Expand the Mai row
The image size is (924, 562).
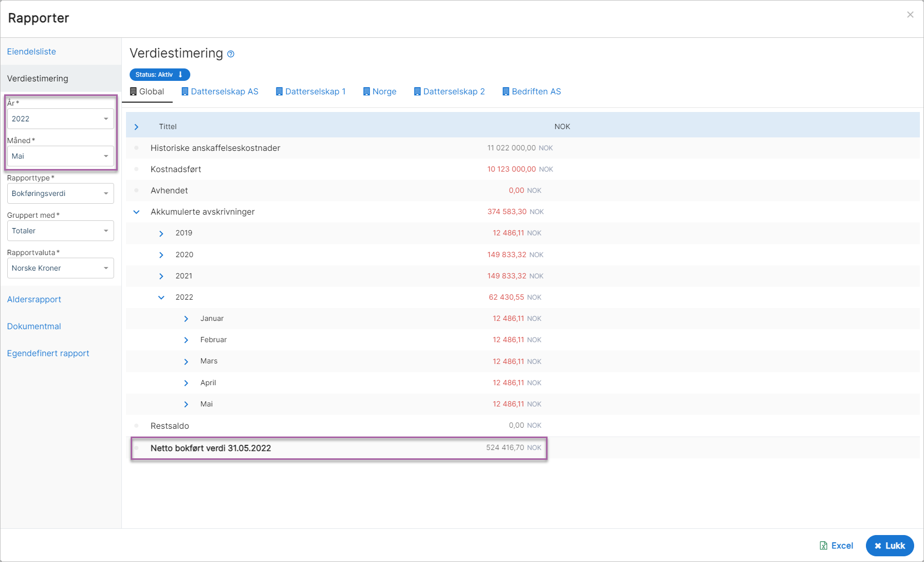coord(186,404)
